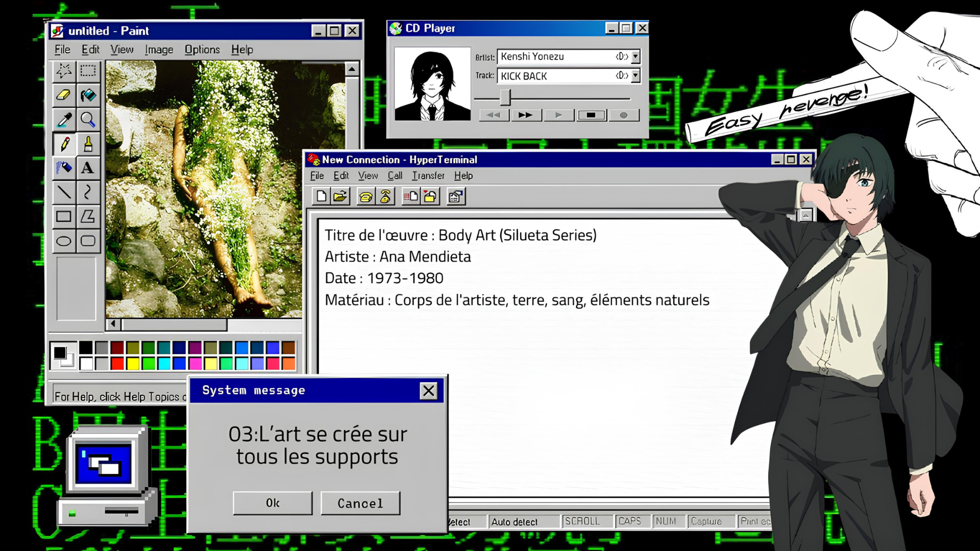The height and width of the screenshot is (551, 980).
Task: Click Cancel in the System message dialog
Action: point(360,503)
